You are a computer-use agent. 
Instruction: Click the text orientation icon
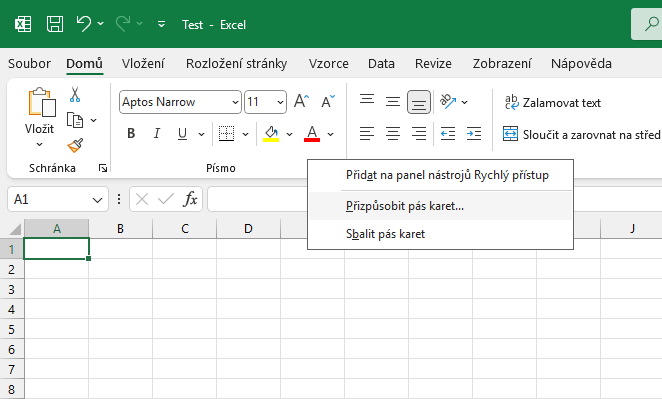[x=448, y=101]
